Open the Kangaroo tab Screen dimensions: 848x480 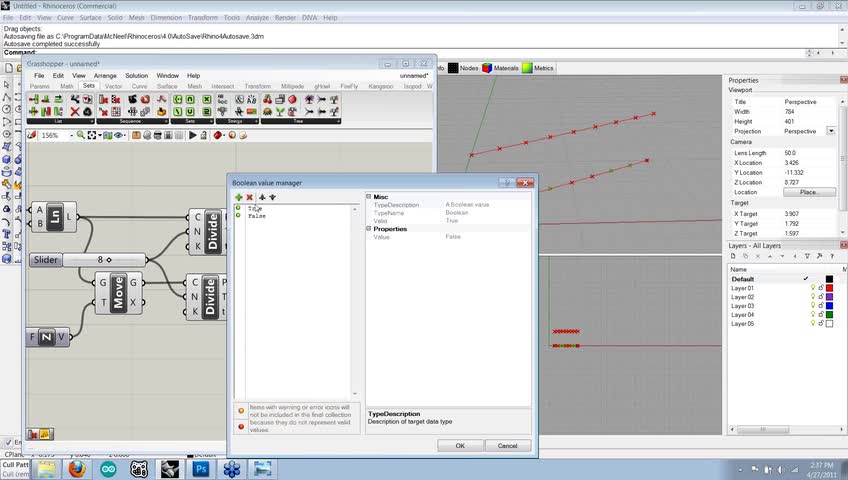(x=381, y=86)
